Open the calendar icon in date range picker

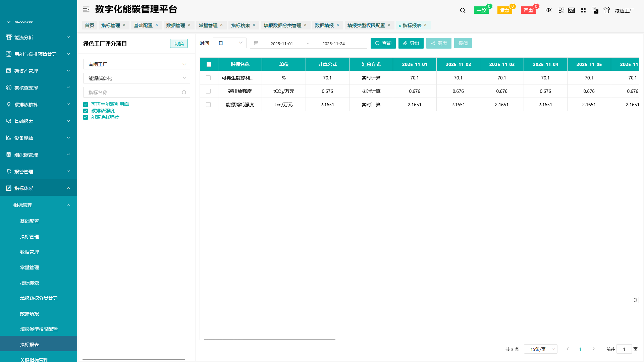click(x=256, y=43)
